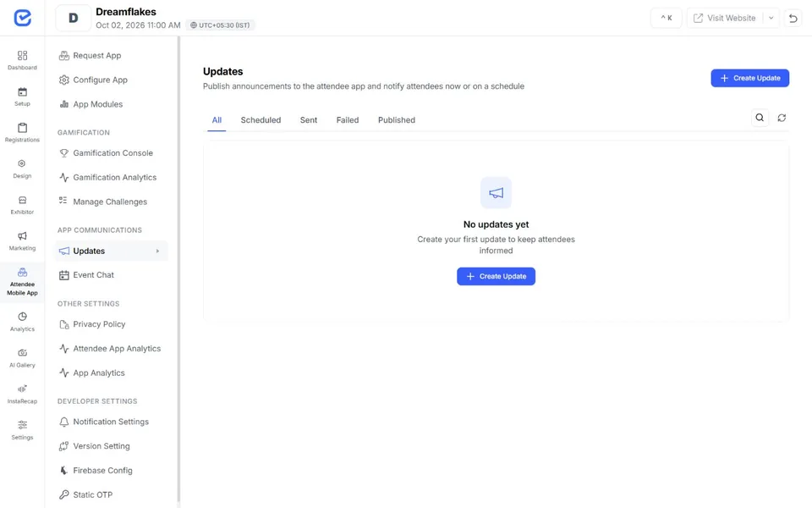
Task: Open the InstaRecap icon
Action: click(22, 389)
